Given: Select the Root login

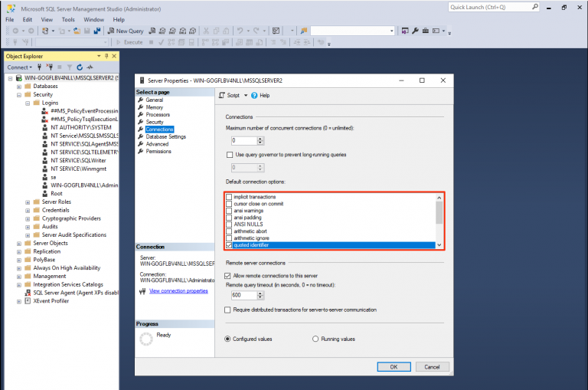Looking at the screenshot, I should 56,194.
